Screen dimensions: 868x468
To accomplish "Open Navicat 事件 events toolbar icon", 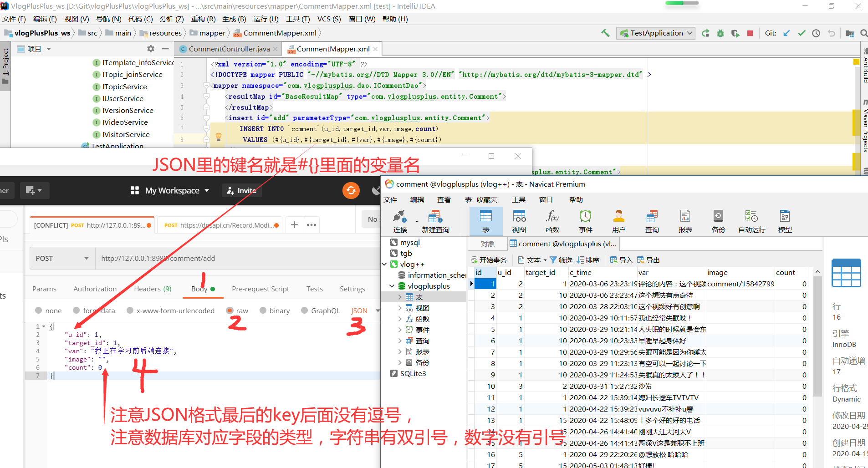I will [x=586, y=221].
